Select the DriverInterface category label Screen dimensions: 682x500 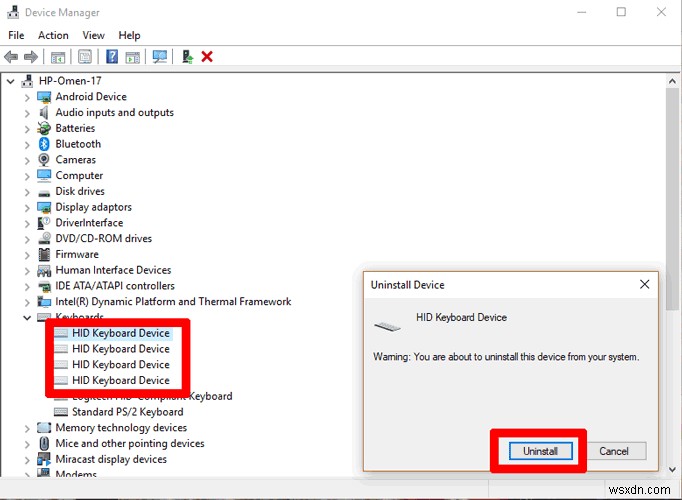[89, 223]
